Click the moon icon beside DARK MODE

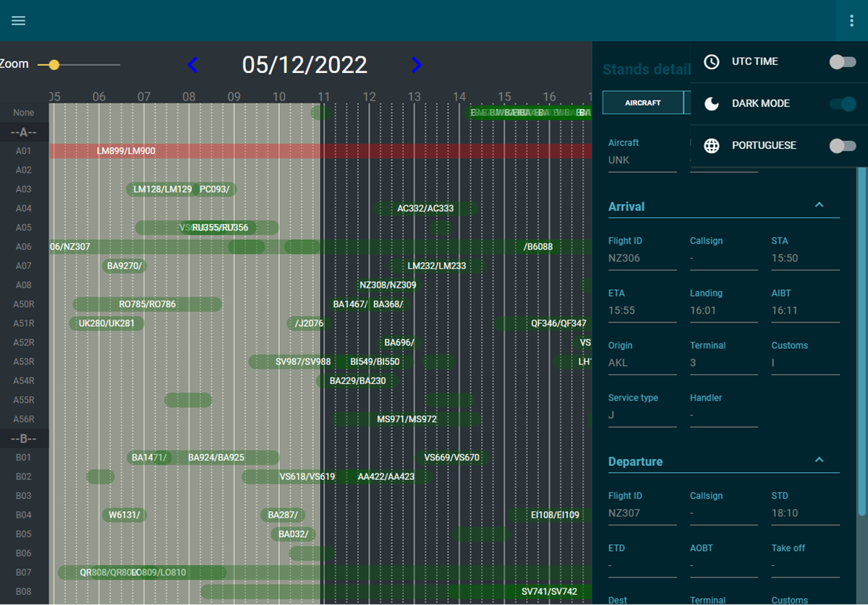click(712, 104)
